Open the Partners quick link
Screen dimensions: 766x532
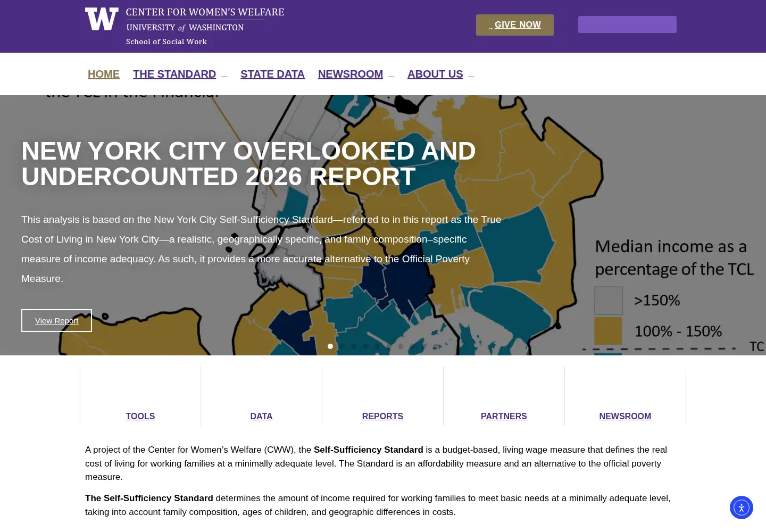click(x=504, y=416)
